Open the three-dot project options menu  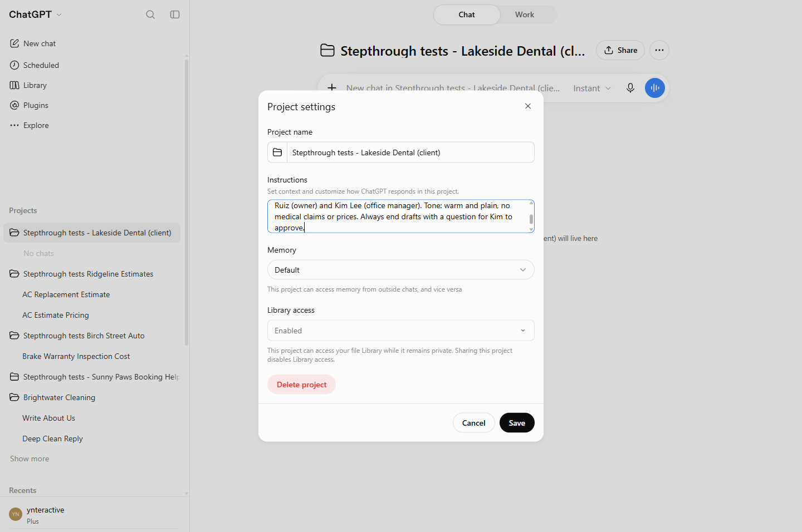[659, 50]
